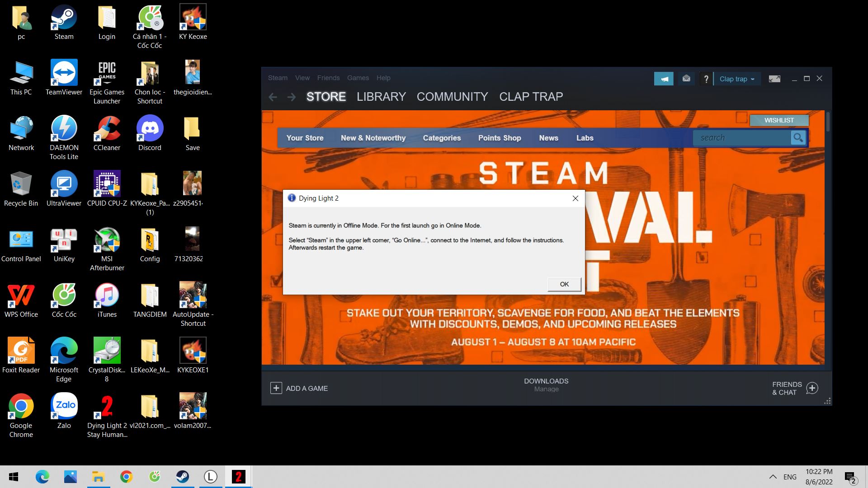868x488 pixels.
Task: Click the New & Noteworthy menu item
Action: (x=373, y=138)
